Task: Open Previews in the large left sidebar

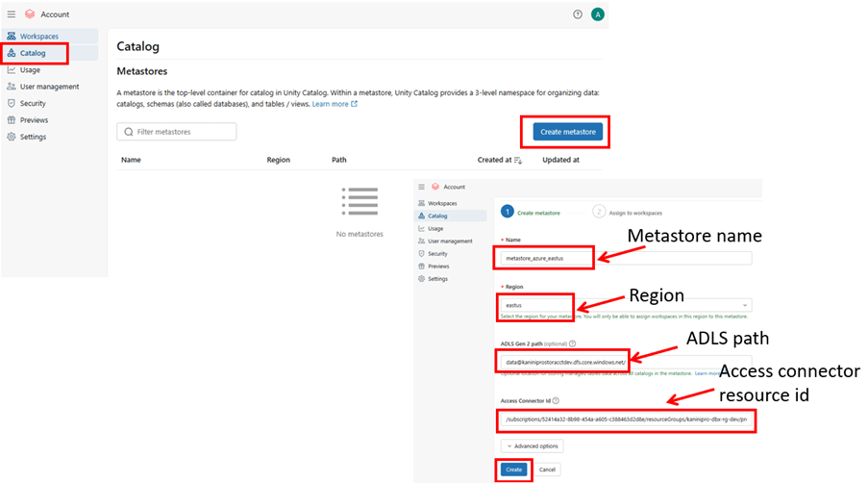Action: 34,120
